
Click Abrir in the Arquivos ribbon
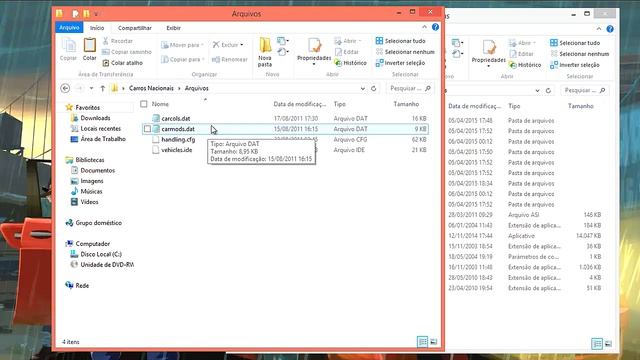(348, 41)
